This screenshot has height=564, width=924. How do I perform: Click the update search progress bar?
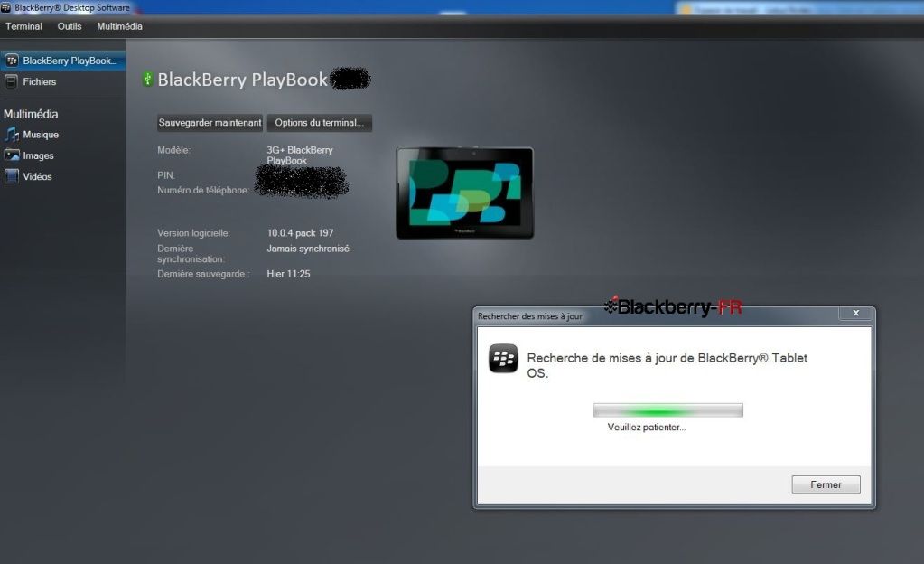(667, 410)
